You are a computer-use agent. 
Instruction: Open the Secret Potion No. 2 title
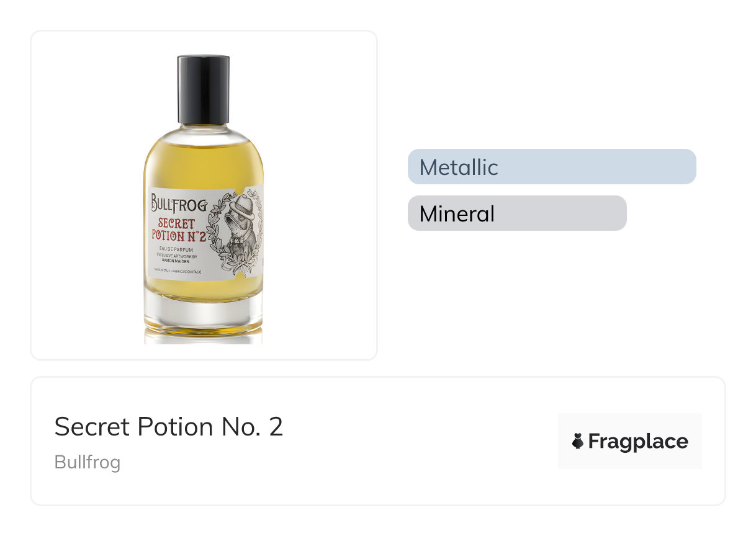[x=169, y=427]
